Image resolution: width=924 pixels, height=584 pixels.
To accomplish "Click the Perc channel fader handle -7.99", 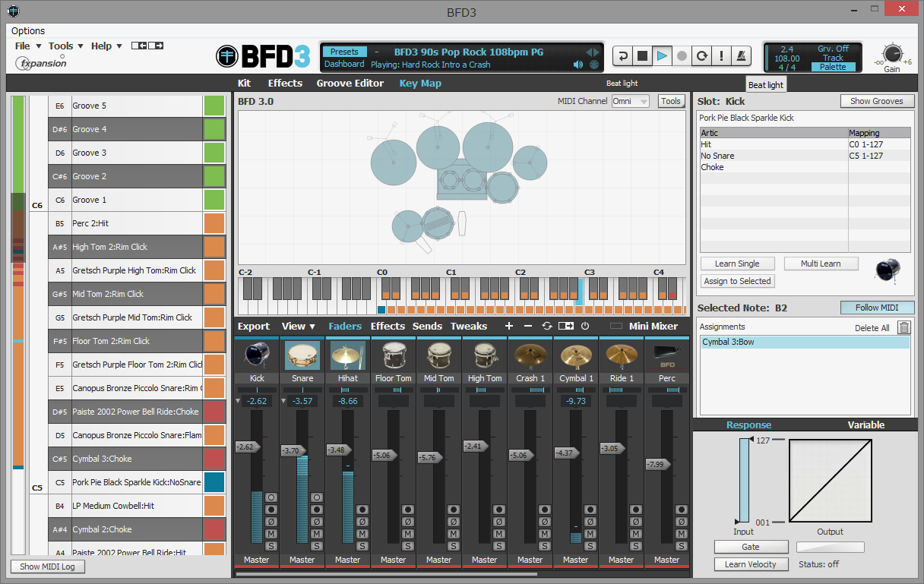I will 658,464.
